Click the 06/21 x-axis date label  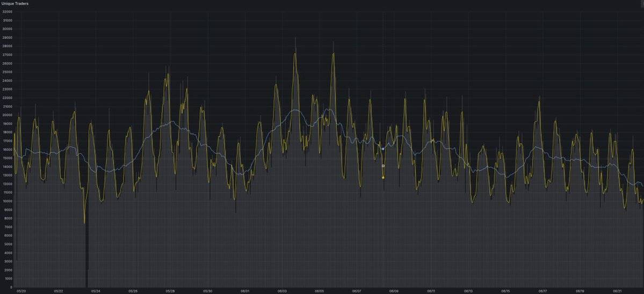coord(618,291)
